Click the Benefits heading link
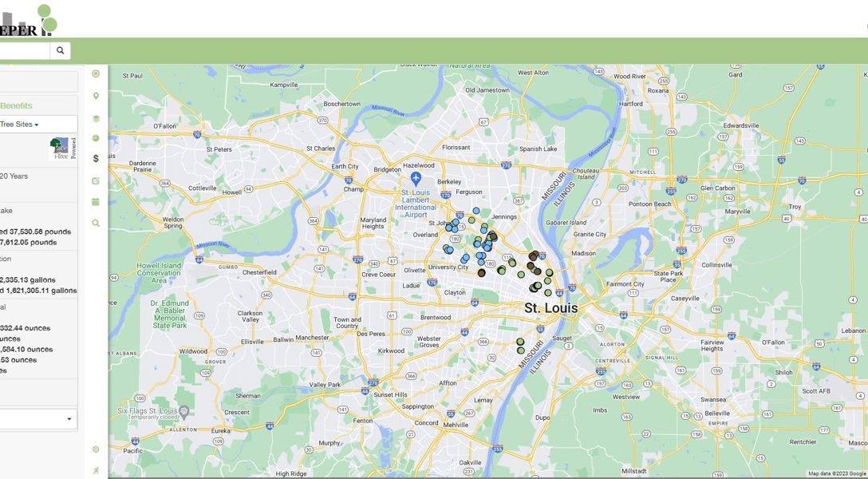Screen dimensions: 868x479 tap(16, 105)
